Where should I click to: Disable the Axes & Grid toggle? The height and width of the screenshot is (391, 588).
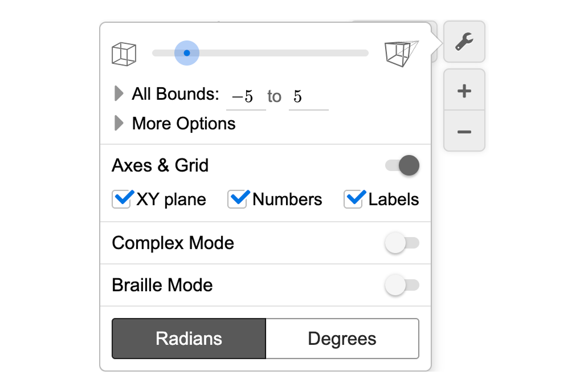click(401, 165)
